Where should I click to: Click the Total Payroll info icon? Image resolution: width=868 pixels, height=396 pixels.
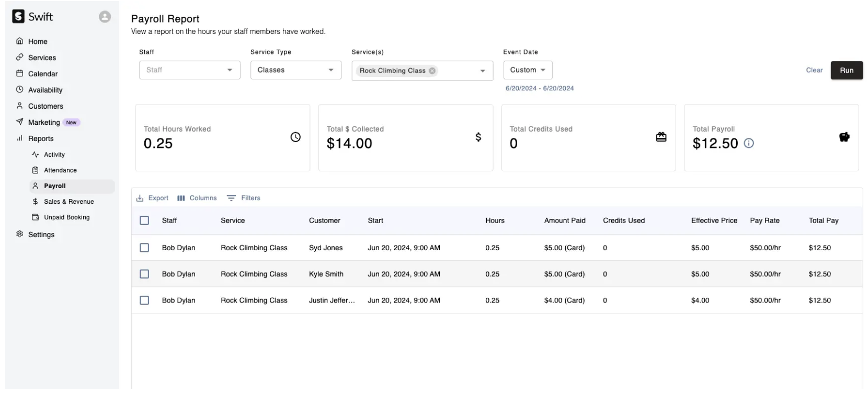tap(749, 143)
